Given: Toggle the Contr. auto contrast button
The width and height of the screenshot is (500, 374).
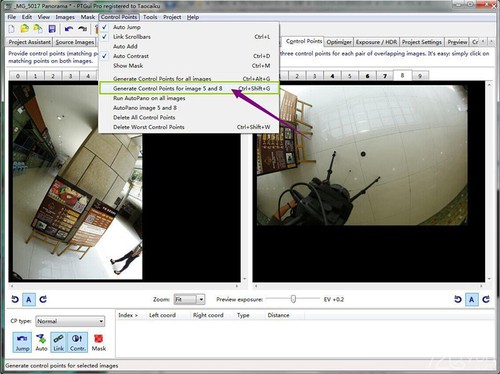Looking at the screenshot, I should [77, 342].
